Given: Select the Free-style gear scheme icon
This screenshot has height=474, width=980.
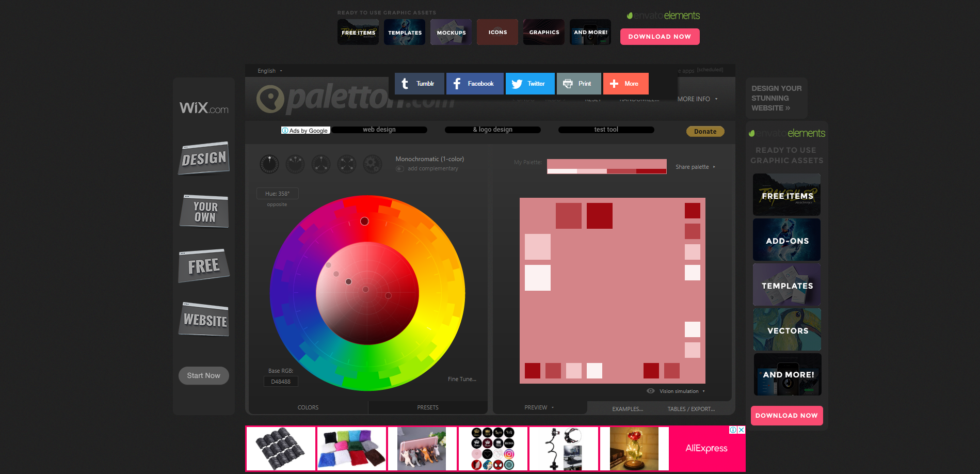Looking at the screenshot, I should 373,164.
